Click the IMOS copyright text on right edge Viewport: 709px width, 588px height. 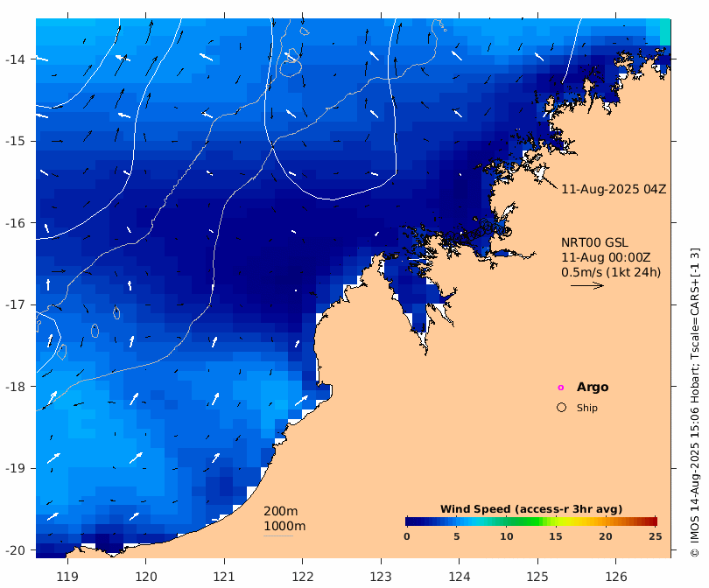pos(695,402)
